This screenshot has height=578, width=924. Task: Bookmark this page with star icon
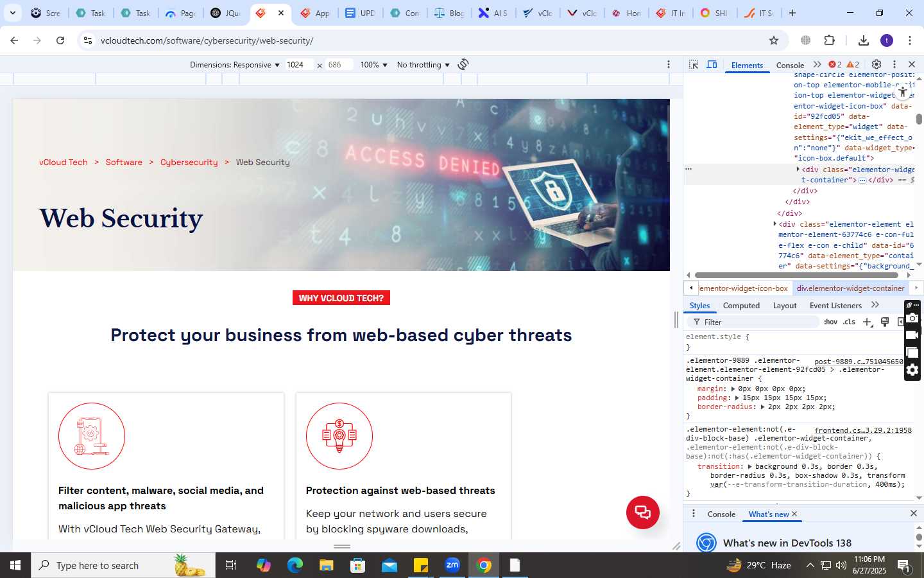(774, 40)
